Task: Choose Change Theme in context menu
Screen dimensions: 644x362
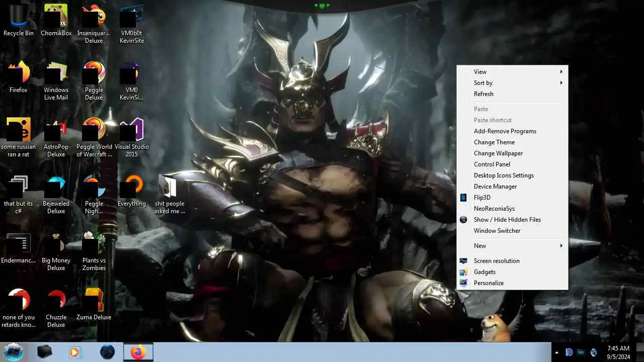Action: click(x=512, y=142)
